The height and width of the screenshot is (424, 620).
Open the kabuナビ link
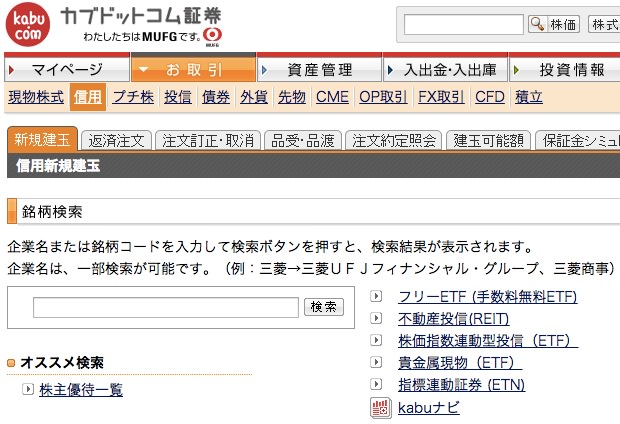point(429,407)
